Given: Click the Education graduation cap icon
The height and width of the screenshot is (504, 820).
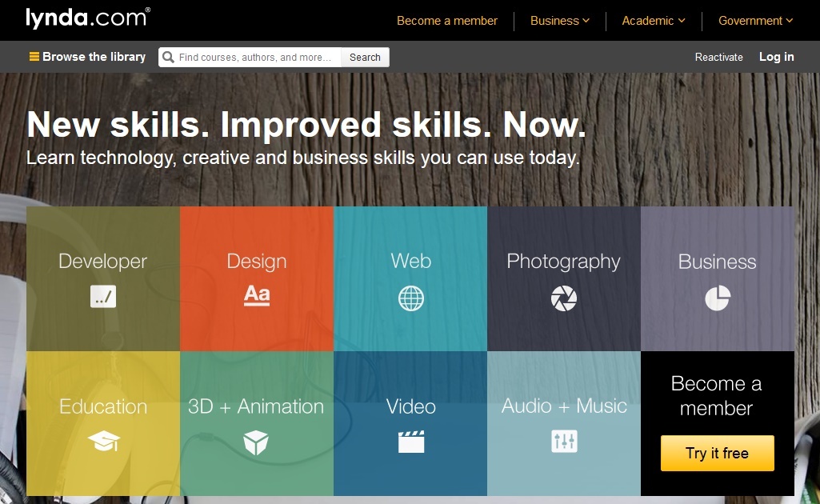Looking at the screenshot, I should point(103,442).
